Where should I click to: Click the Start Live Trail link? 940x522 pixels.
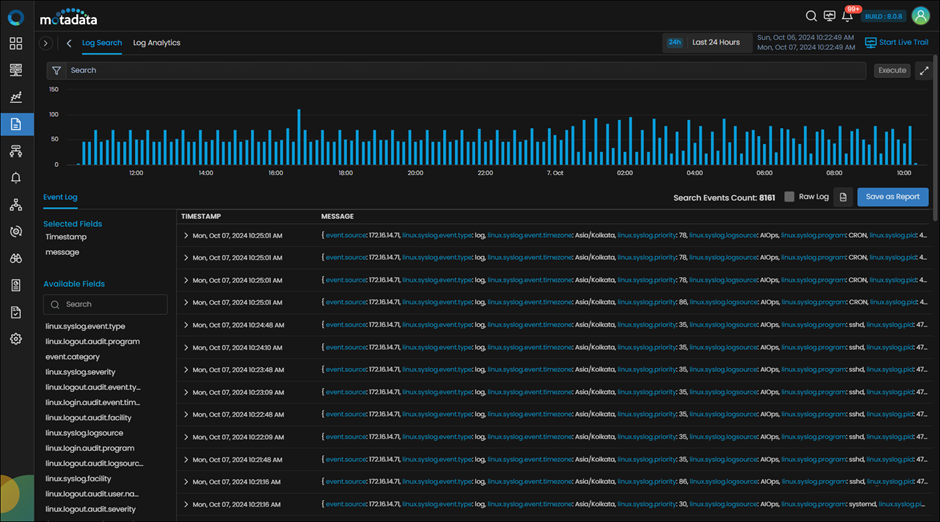tap(897, 43)
